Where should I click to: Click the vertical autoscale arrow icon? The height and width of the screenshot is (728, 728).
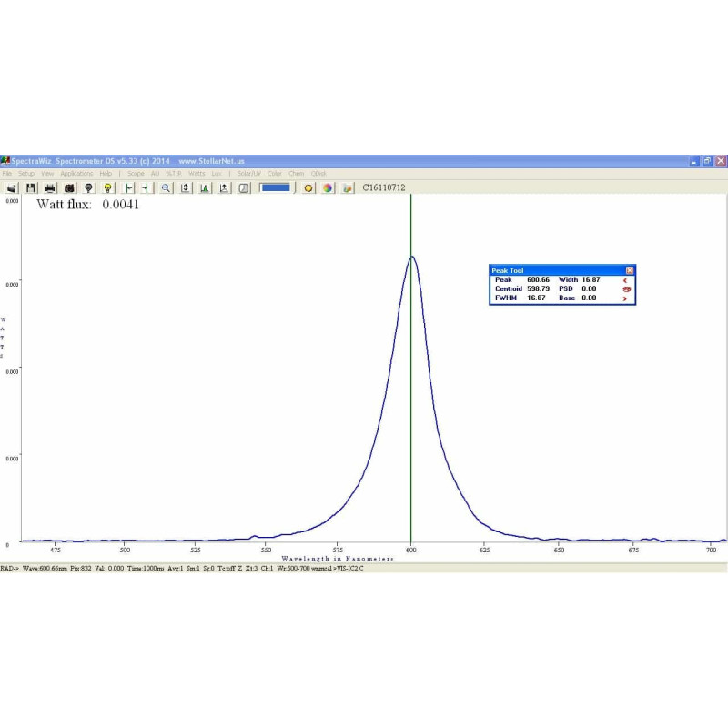coord(186,187)
